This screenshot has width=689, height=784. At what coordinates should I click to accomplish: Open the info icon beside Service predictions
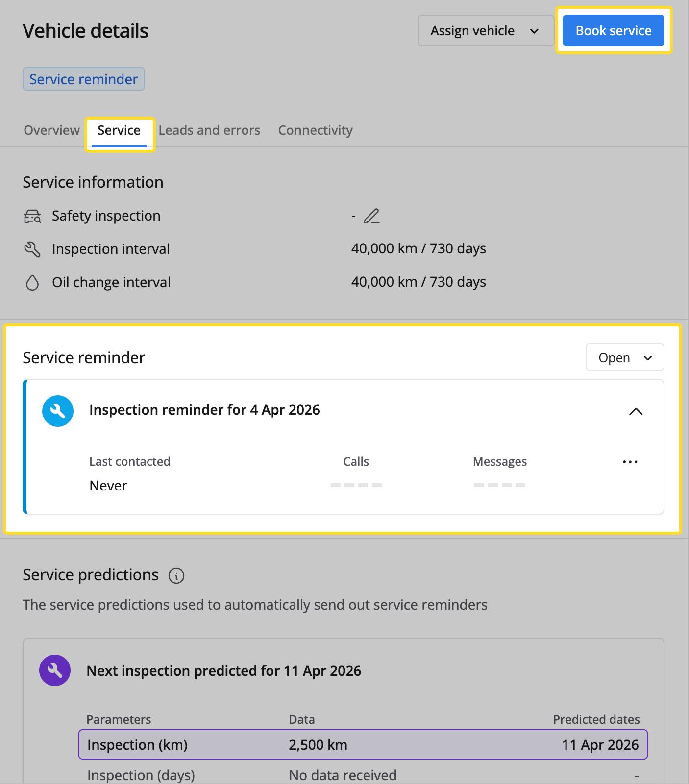pyautogui.click(x=176, y=576)
